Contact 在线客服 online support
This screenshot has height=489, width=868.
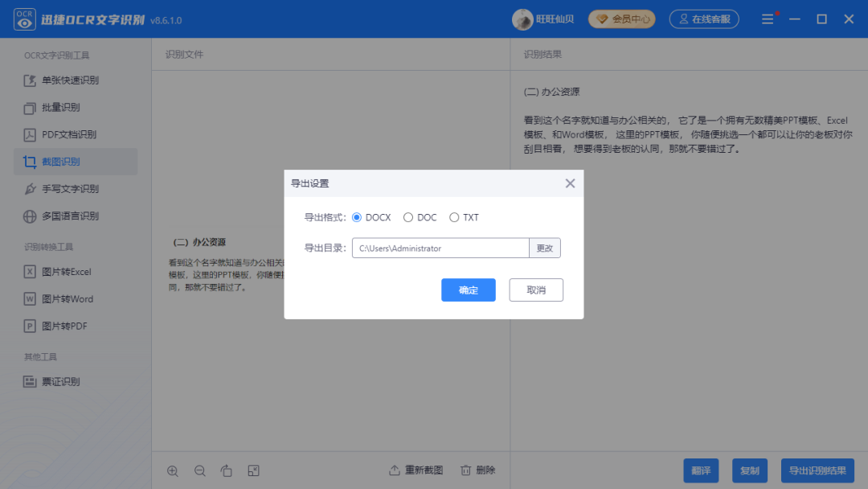(x=704, y=18)
